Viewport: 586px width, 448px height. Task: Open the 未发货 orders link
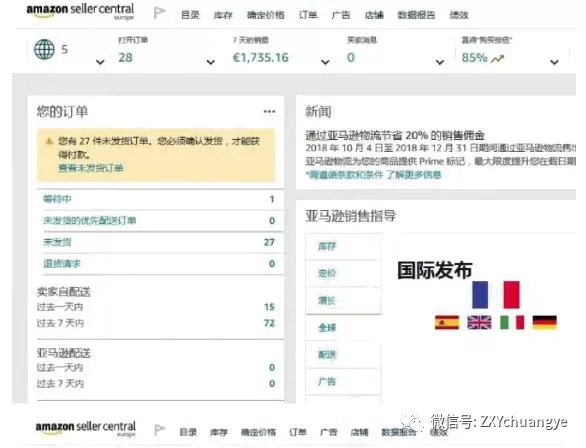coord(57,242)
